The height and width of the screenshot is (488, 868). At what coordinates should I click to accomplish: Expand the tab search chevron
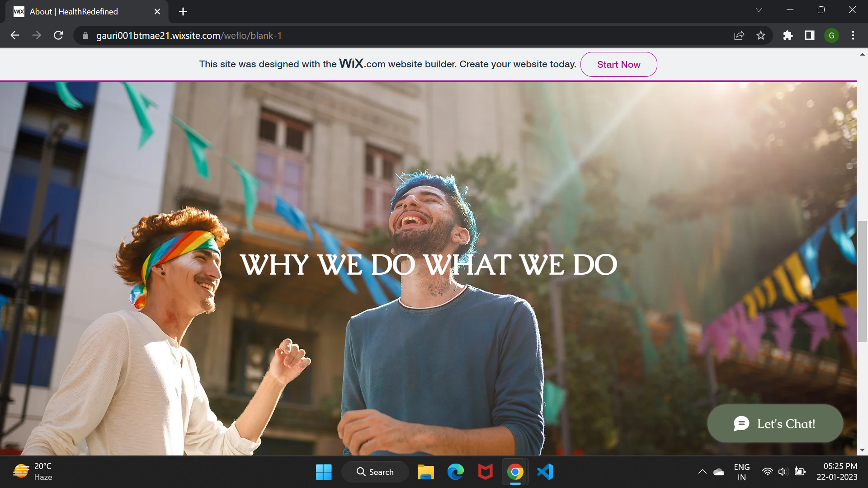click(x=759, y=10)
